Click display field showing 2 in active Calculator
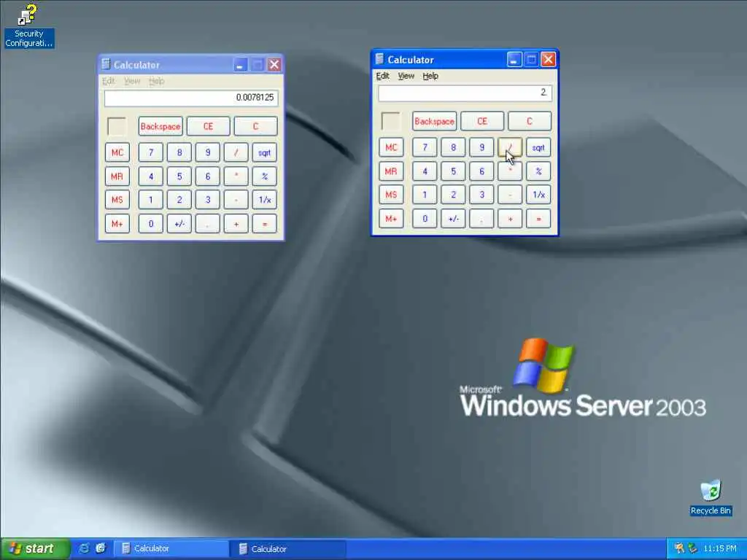This screenshot has height=560, width=747. (465, 93)
